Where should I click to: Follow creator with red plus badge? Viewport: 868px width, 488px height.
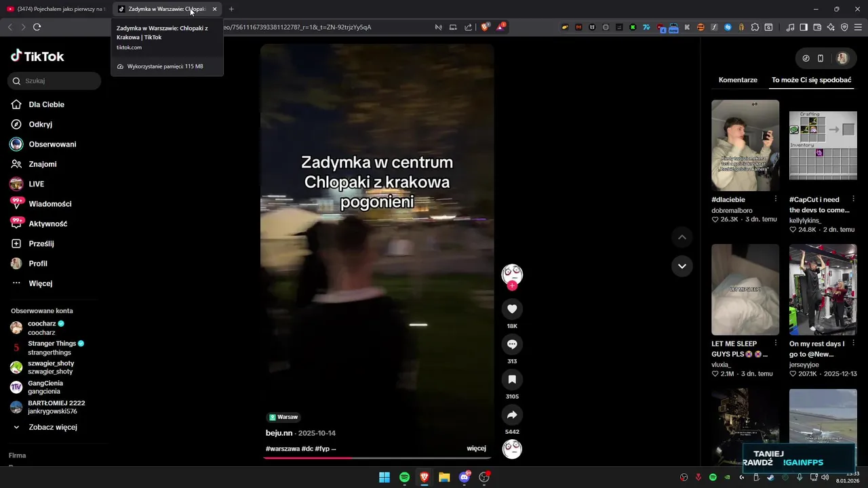click(512, 286)
